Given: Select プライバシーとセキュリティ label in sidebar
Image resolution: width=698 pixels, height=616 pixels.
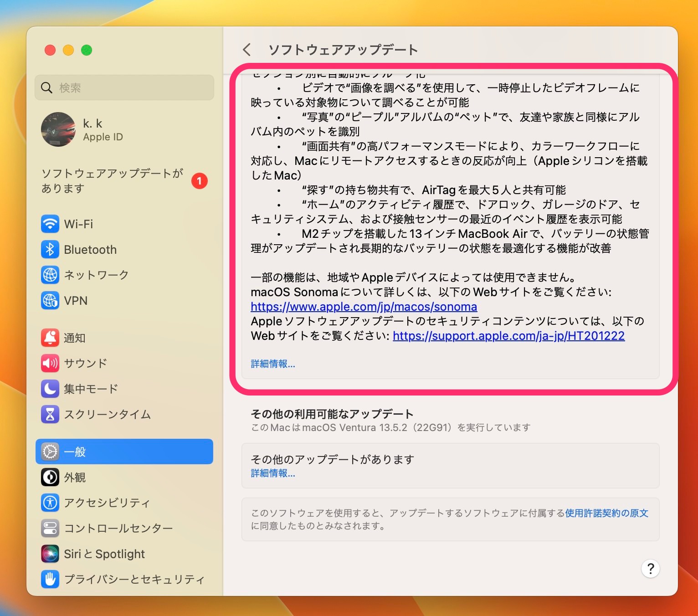Looking at the screenshot, I should pyautogui.click(x=134, y=579).
